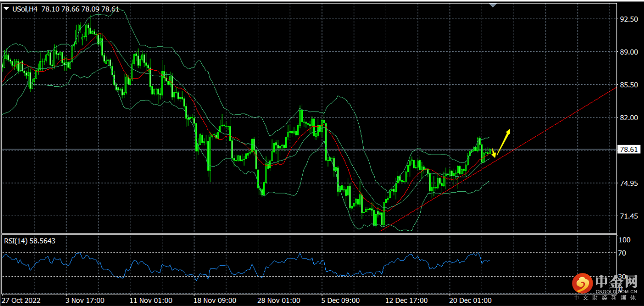Click the 20 Dec 01:00 time label
The height and width of the screenshot is (306, 644).
470,300
